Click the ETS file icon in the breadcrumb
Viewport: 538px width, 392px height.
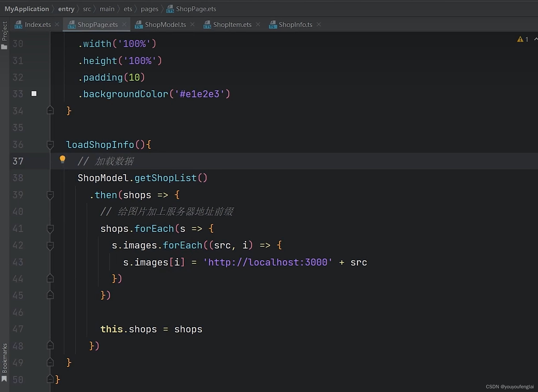click(170, 9)
